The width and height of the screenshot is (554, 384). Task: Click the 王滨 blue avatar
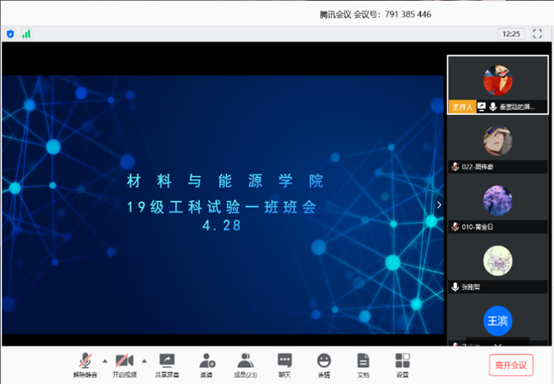498,321
